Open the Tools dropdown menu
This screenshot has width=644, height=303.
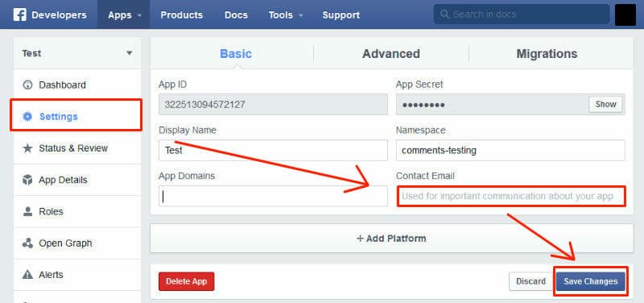[x=286, y=15]
